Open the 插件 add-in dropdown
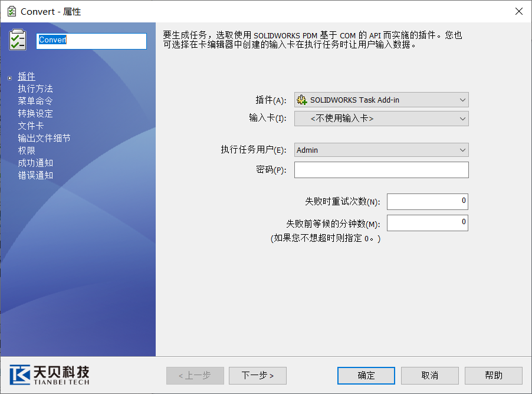The image size is (532, 394). (x=381, y=100)
